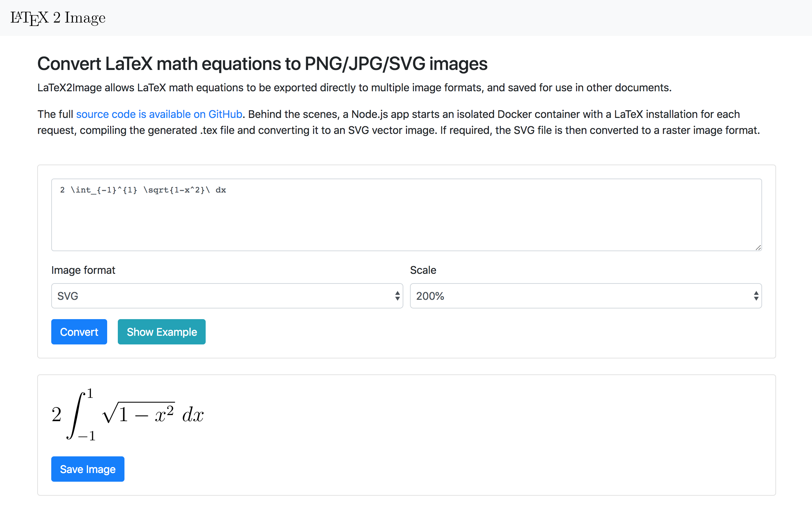
Task: Open the source code on GitHub link
Action: (x=159, y=114)
